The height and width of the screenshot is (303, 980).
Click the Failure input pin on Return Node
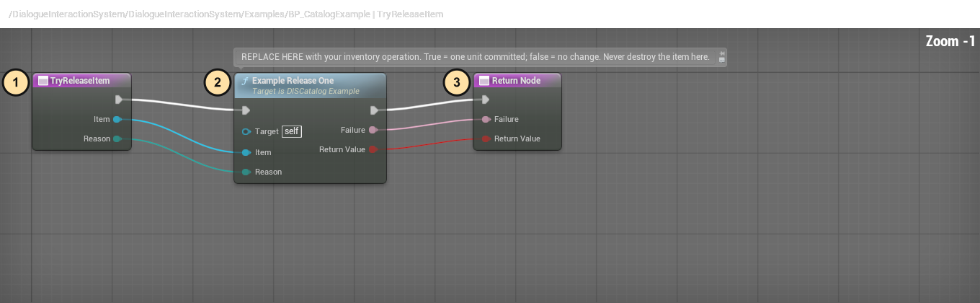coord(486,119)
